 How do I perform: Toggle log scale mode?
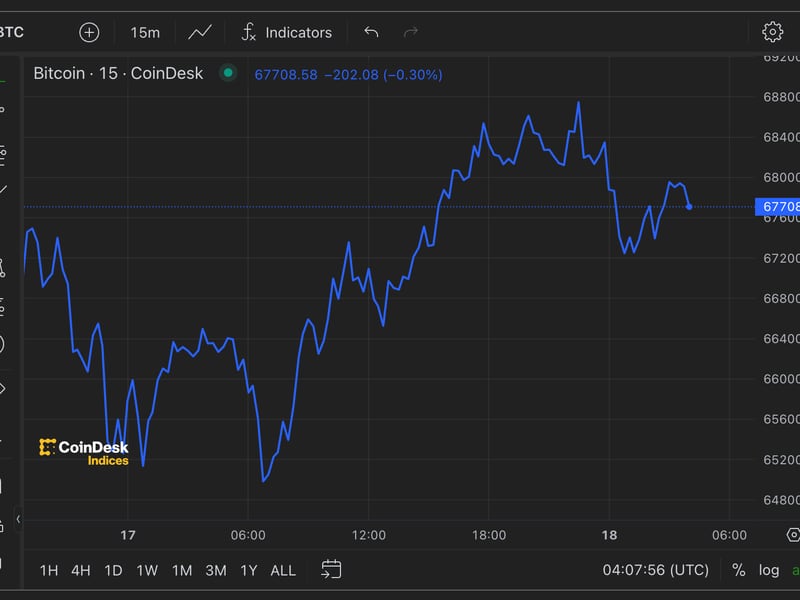coord(768,570)
